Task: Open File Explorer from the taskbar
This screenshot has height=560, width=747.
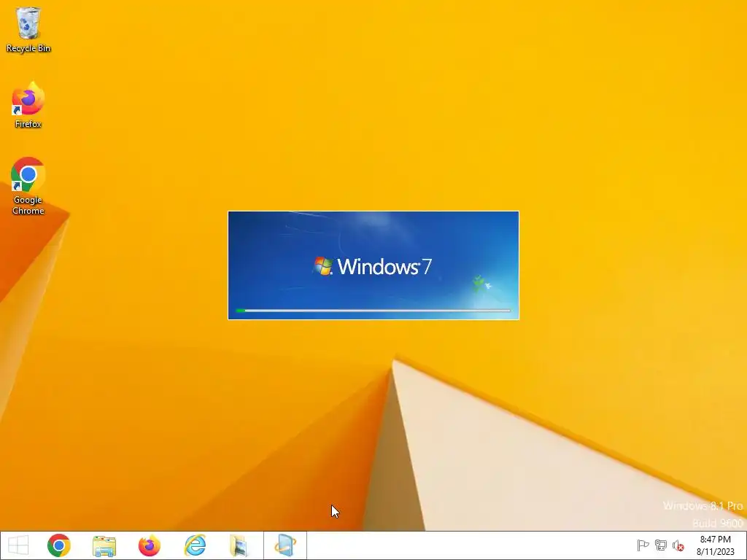Action: (104, 545)
